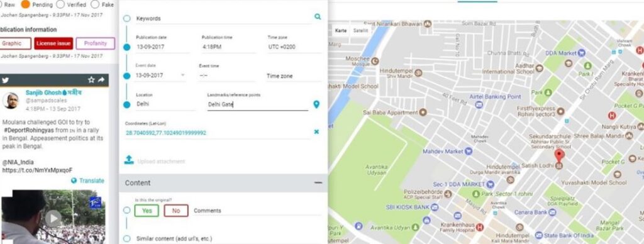This screenshot has width=644, height=244.
Task: Play the embedded tweet video
Action: pos(53,218)
